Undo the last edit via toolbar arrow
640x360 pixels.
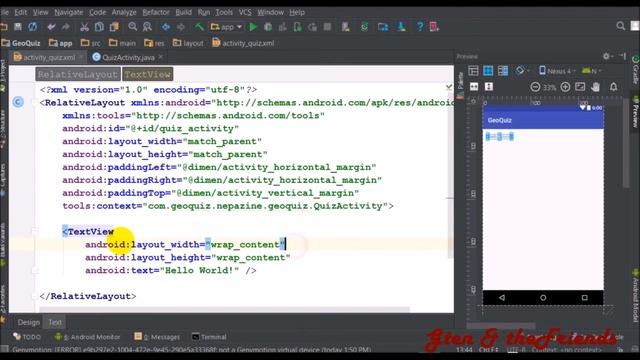51,27
